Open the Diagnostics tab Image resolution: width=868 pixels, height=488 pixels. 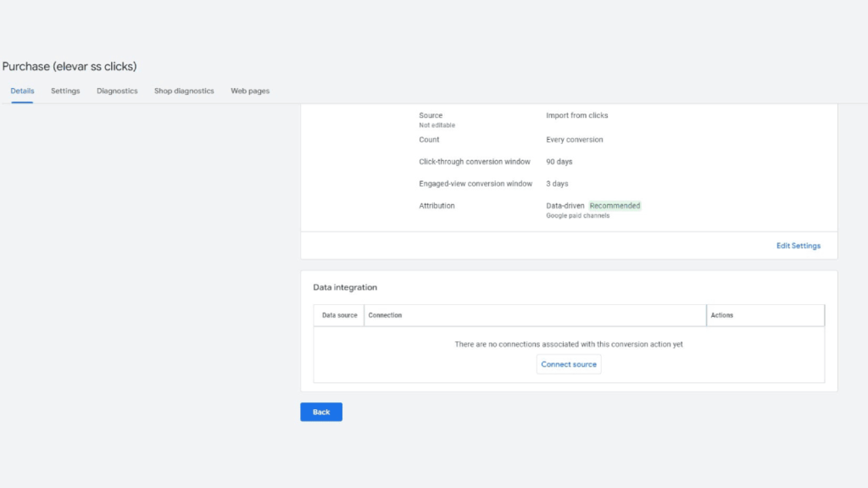point(117,91)
